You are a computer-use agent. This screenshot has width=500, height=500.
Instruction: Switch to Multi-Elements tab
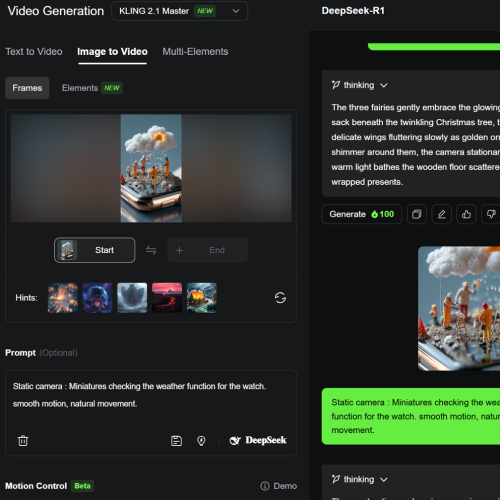[195, 52]
